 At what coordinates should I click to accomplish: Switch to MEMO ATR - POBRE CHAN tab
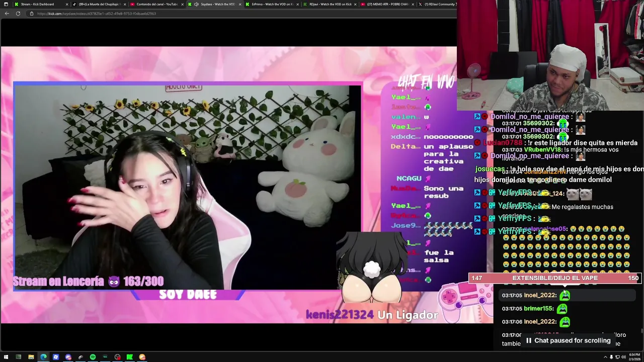[386, 4]
